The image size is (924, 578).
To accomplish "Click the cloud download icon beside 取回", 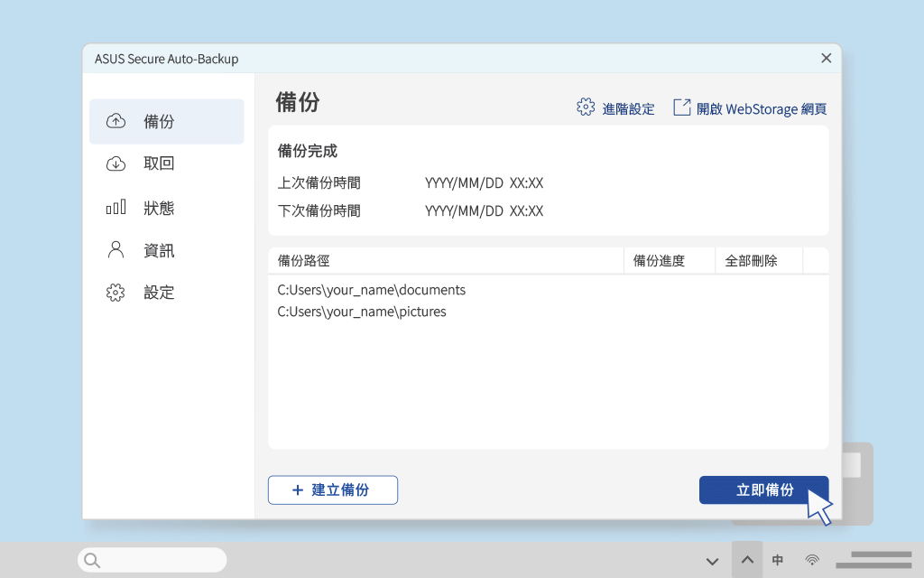I will coord(115,163).
